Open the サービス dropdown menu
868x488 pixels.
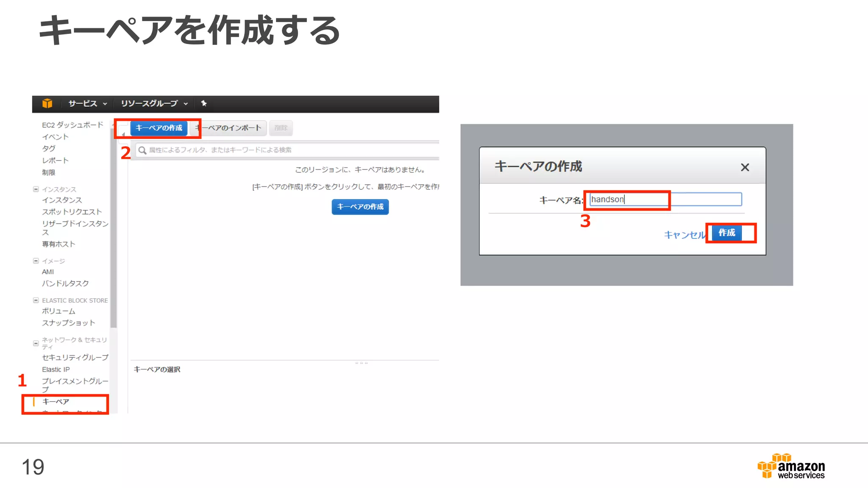(87, 104)
